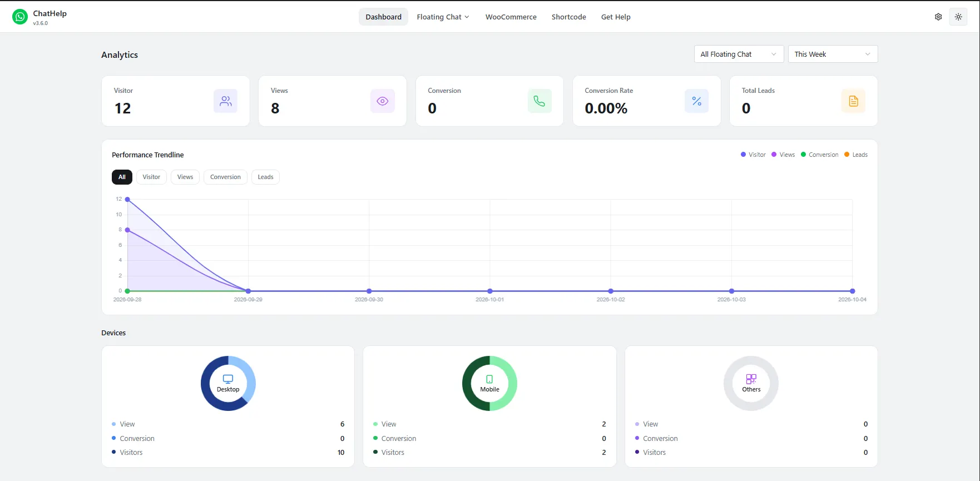Filter trendline by Views
Screen dimensions: 980x481
click(x=185, y=177)
